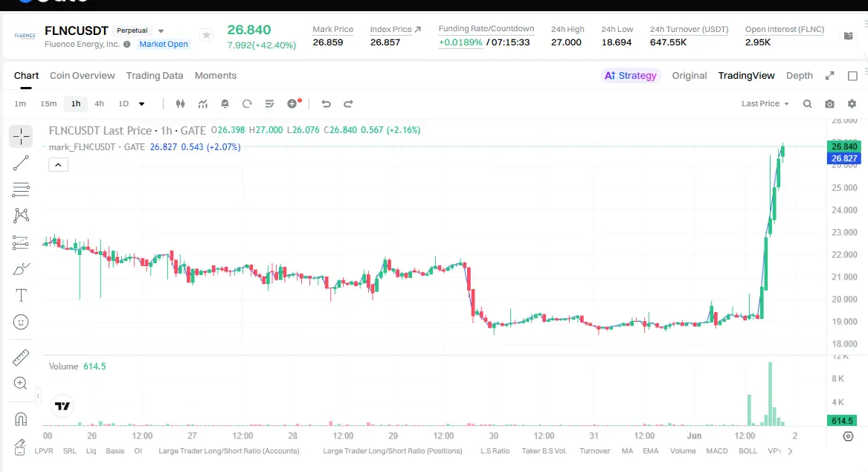Toggle the magnet snapping mode
The height and width of the screenshot is (472, 868).
(x=21, y=419)
